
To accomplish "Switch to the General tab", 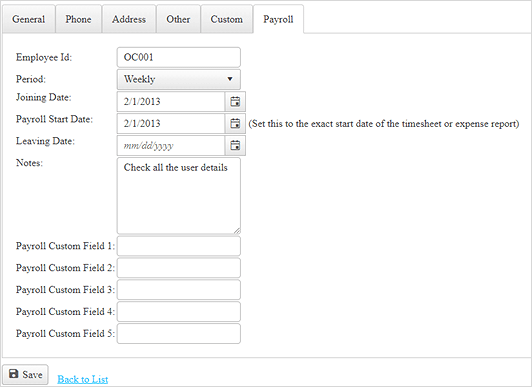I will 28,19.
